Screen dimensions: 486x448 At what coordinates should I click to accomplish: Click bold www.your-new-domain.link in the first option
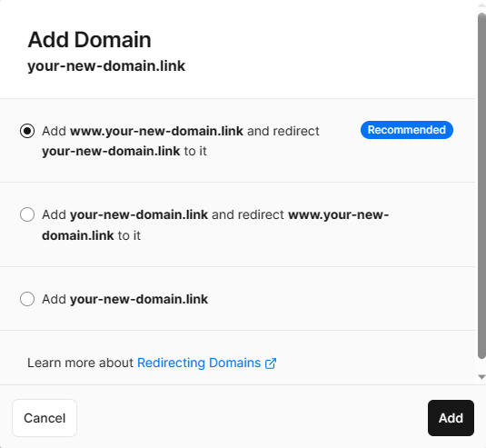[157, 131]
